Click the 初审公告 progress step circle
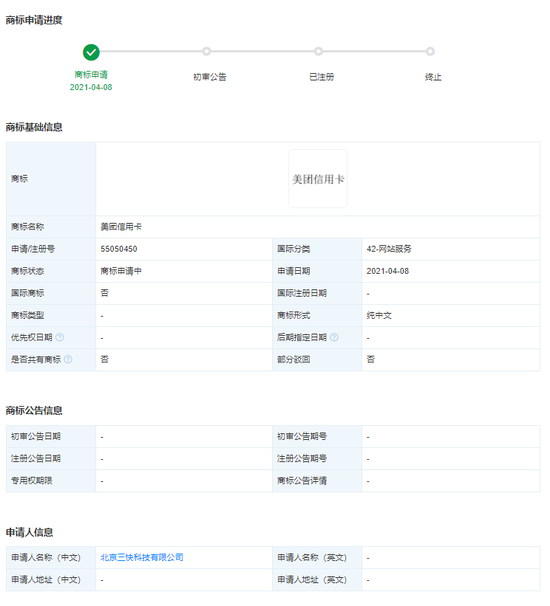550x606 pixels. tap(206, 51)
